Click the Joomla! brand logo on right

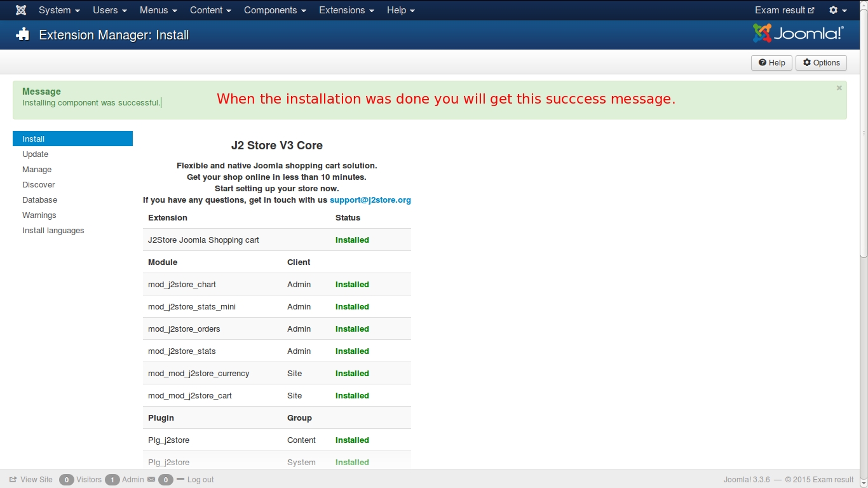[798, 34]
